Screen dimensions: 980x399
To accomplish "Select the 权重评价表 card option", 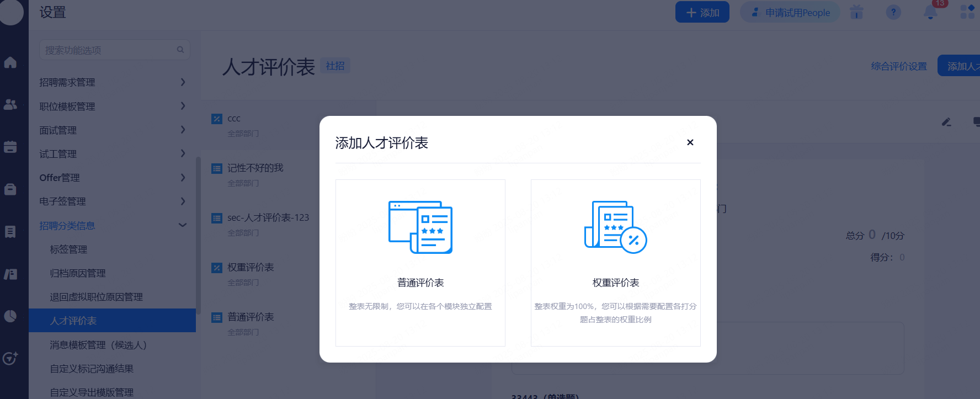I will (615, 263).
